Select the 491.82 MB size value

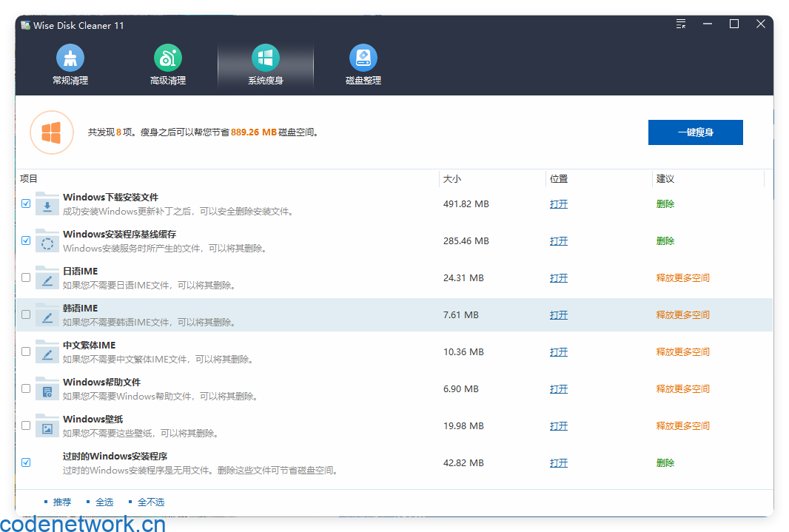[466, 203]
